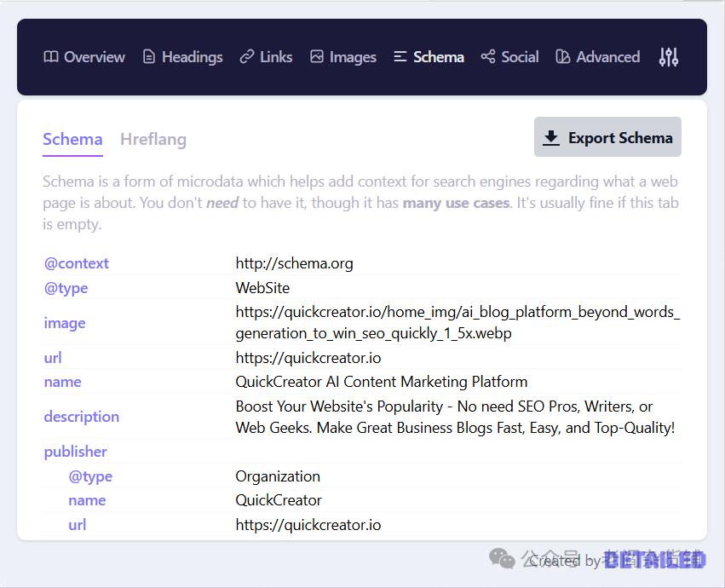
Task: Click the Images picture icon
Action: coord(317,57)
